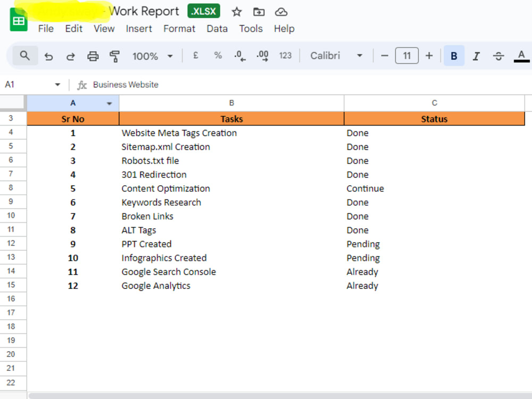Toggle bold formatting
532x399 pixels.
coord(454,56)
